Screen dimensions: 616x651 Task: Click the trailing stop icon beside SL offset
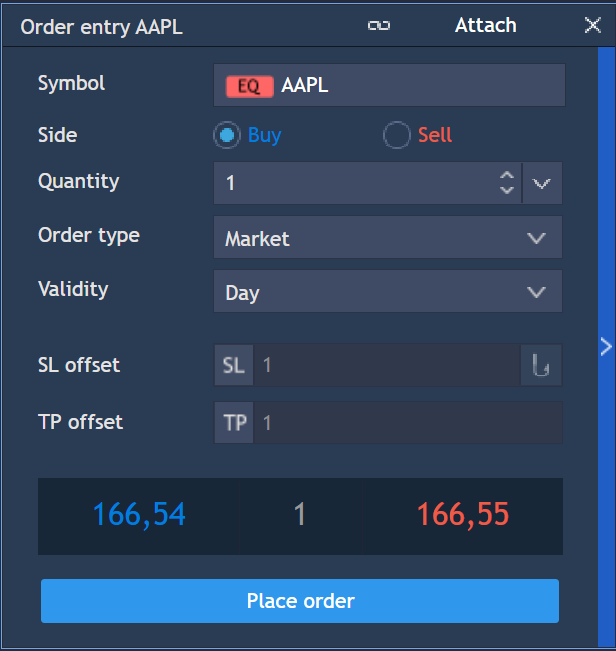point(541,366)
